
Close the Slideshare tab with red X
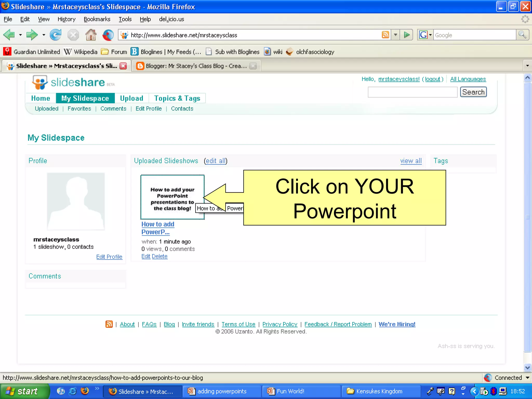[x=123, y=66]
